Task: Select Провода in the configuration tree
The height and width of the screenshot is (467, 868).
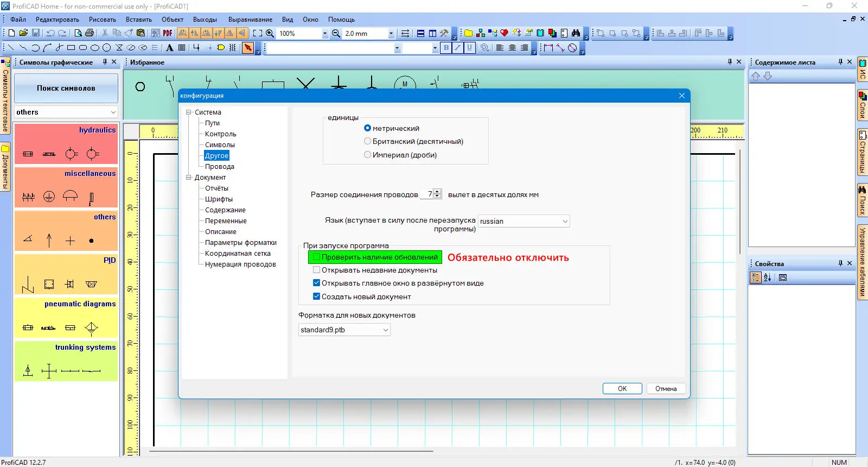Action: [220, 167]
